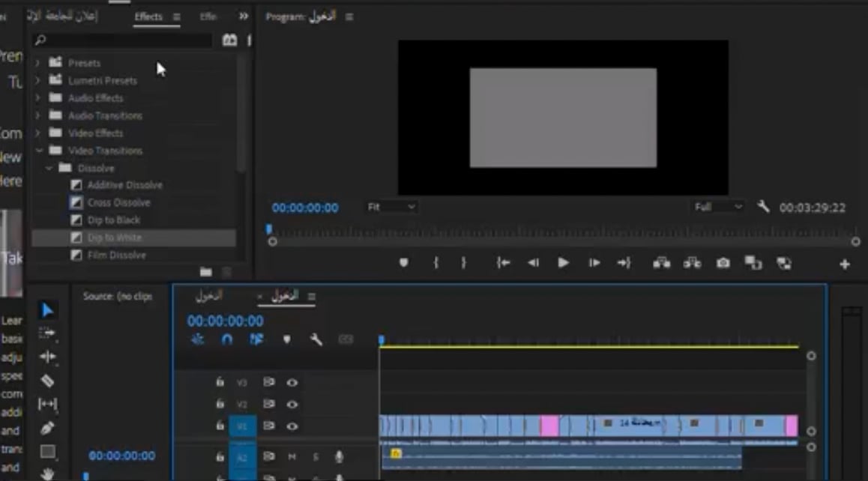Screen dimensions: 868x481
Task: Toggle V1 sync lock
Action: (268, 426)
